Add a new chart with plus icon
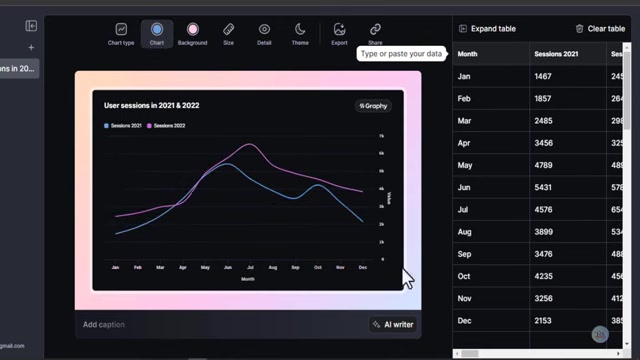 pyautogui.click(x=31, y=48)
